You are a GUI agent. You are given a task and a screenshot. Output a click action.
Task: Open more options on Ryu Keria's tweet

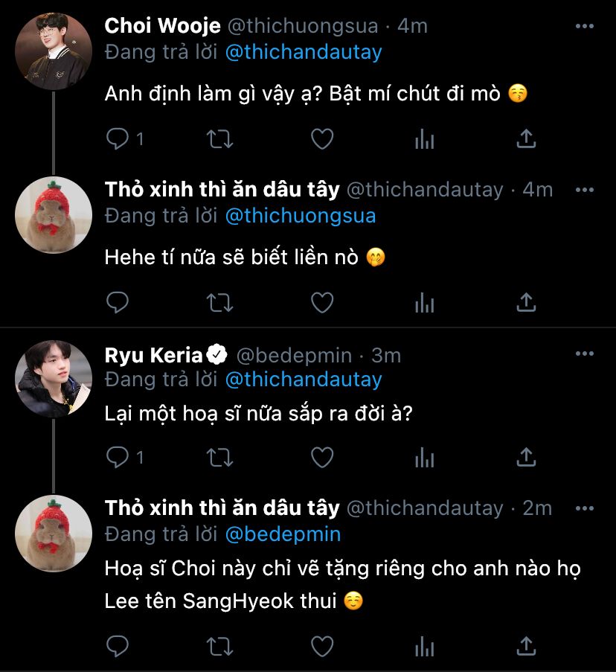coord(585,356)
